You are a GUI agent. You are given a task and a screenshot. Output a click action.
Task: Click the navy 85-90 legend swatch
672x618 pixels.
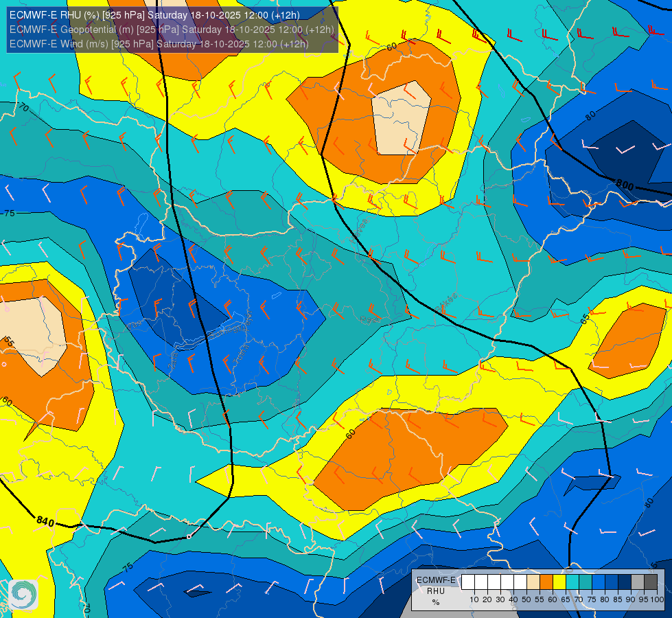click(625, 582)
